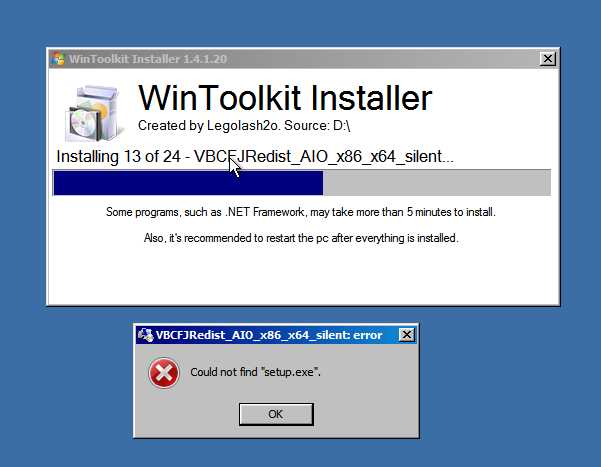Screen dimensions: 601x467
Task: Click 'Could not find "setup.exe".' message
Action: pos(255,372)
